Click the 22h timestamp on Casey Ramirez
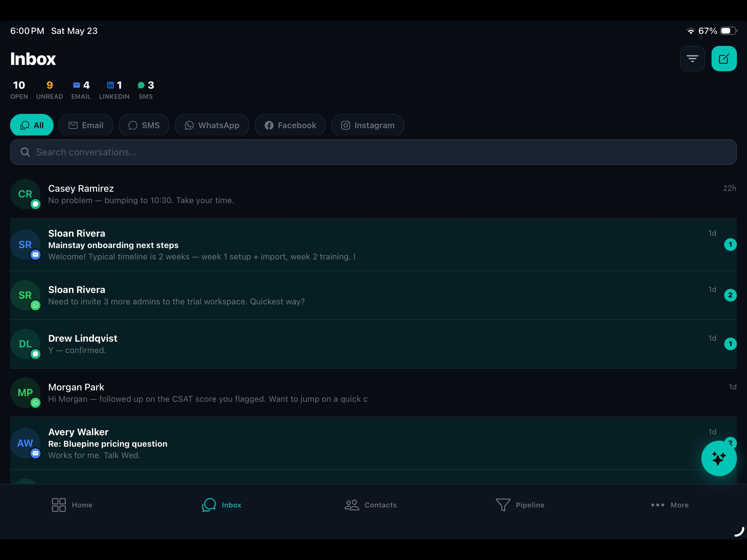Image resolution: width=747 pixels, height=560 pixels. pos(729,188)
